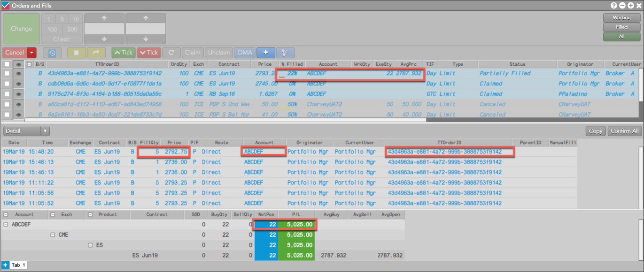
Task: Click the help question mark icon
Action: 613,6
